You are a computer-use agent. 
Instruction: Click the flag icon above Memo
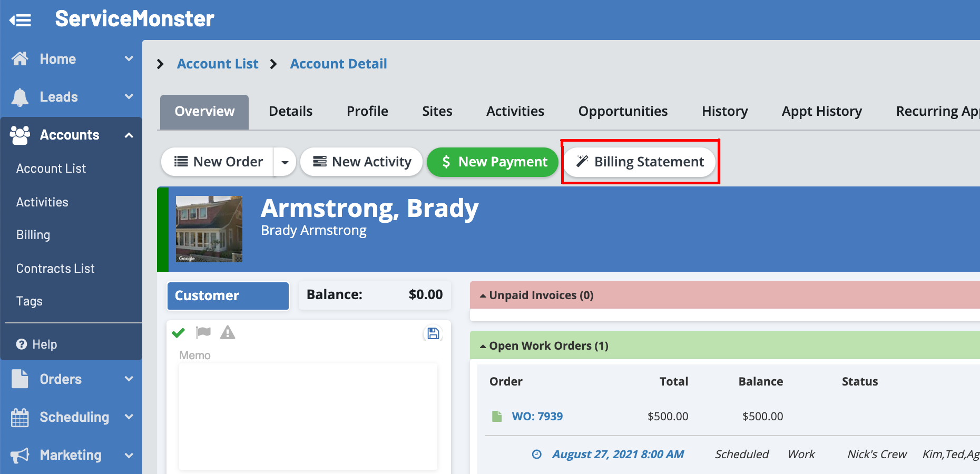203,332
